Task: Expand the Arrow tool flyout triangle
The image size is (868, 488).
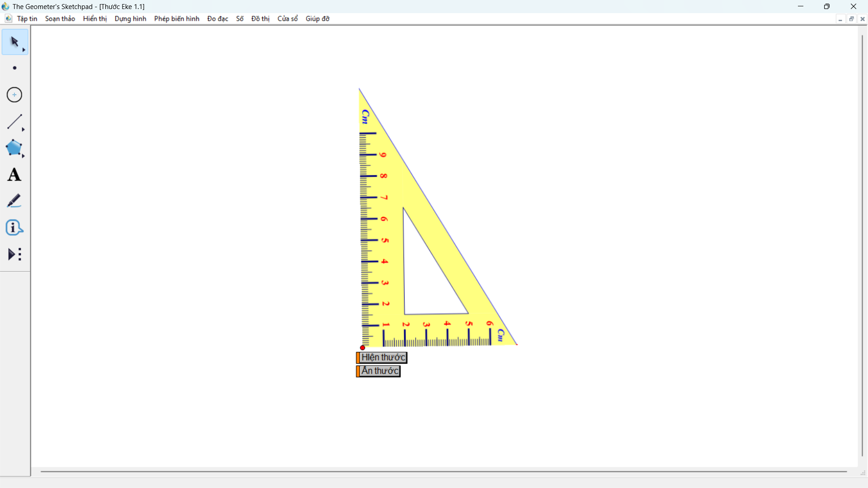Action: 24,50
